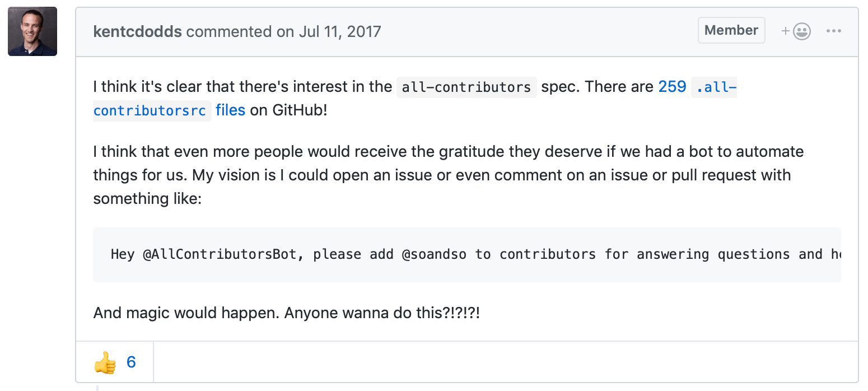This screenshot has height=391, width=868.
Task: Click the Member badge label
Action: click(x=731, y=30)
